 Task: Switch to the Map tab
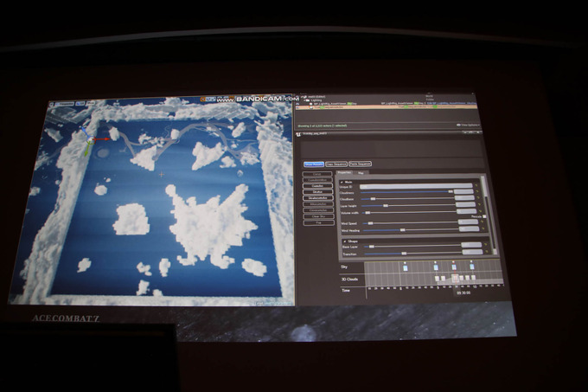point(361,172)
